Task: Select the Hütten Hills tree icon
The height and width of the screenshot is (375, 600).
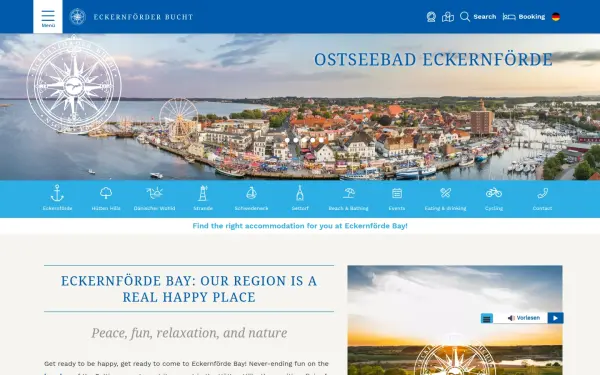Action: 106,193
